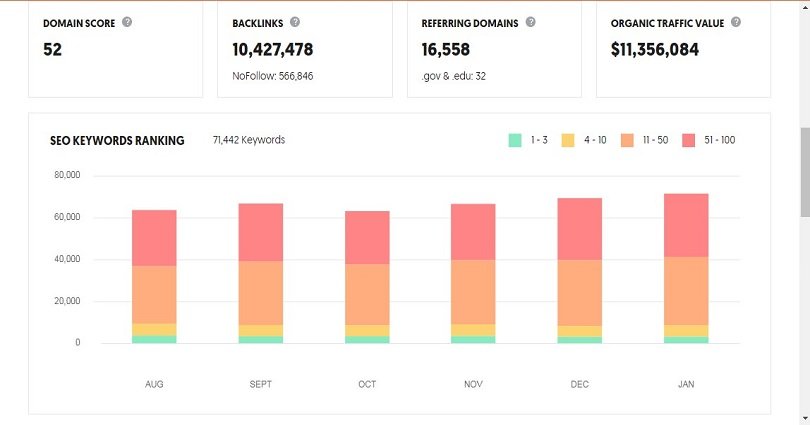The image size is (810, 425).
Task: Click the 80,000 y-axis label
Action: pos(67,175)
